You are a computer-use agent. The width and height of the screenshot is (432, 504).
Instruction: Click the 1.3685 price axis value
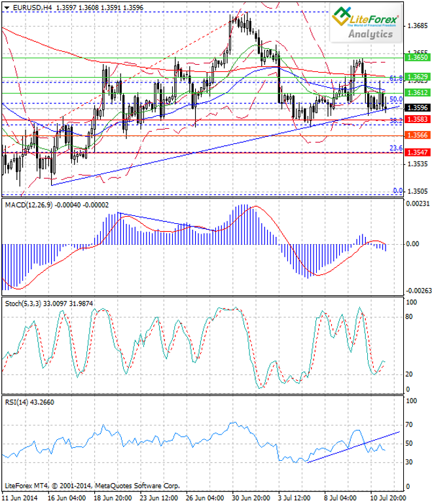(x=418, y=26)
